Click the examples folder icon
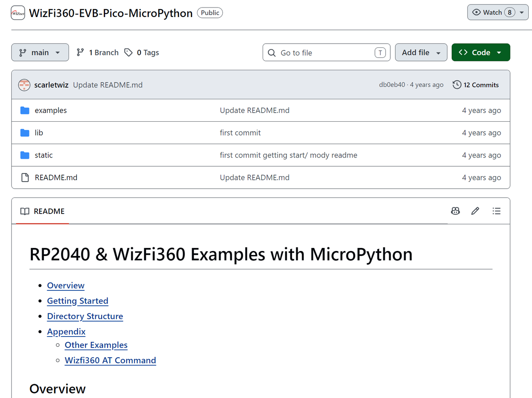The image size is (532, 398). (x=25, y=111)
